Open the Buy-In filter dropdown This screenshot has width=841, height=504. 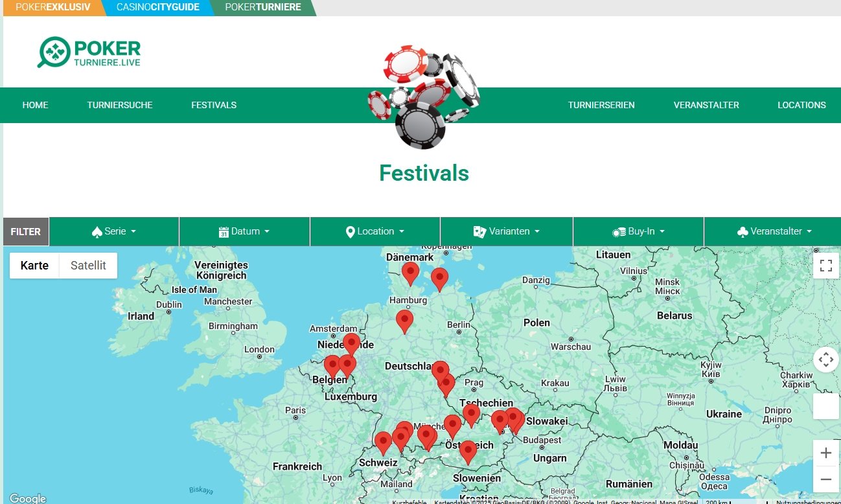(638, 231)
